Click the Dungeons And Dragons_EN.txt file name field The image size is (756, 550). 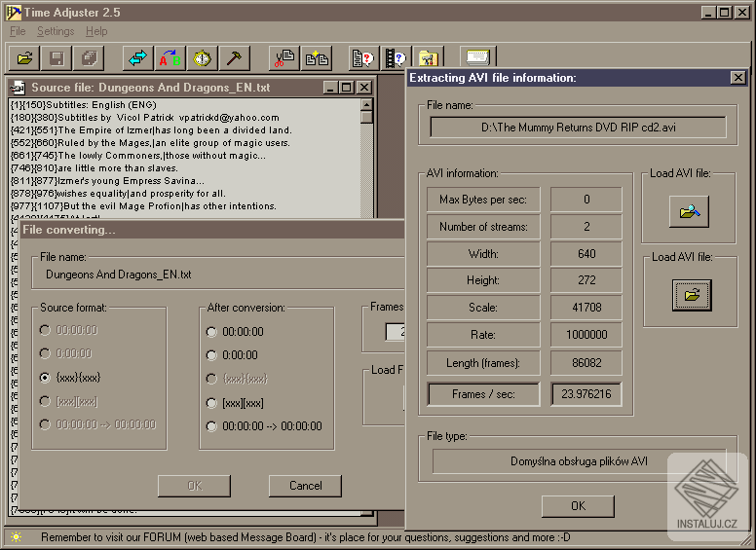(219, 275)
